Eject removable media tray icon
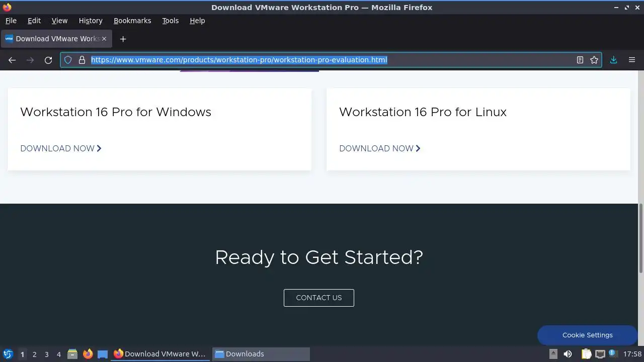Image resolution: width=644 pixels, height=362 pixels. pyautogui.click(x=553, y=354)
